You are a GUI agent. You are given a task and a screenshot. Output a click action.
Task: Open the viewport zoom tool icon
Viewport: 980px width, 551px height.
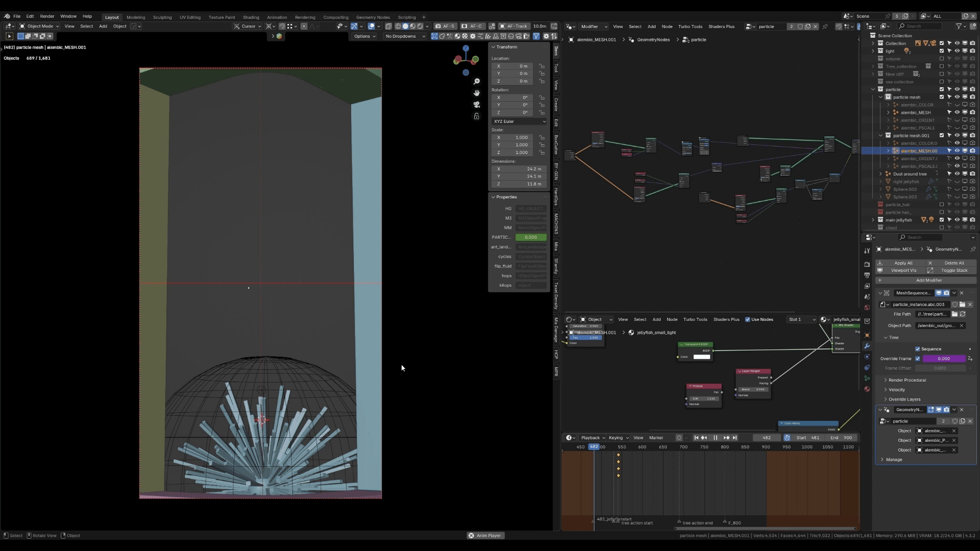[x=476, y=82]
